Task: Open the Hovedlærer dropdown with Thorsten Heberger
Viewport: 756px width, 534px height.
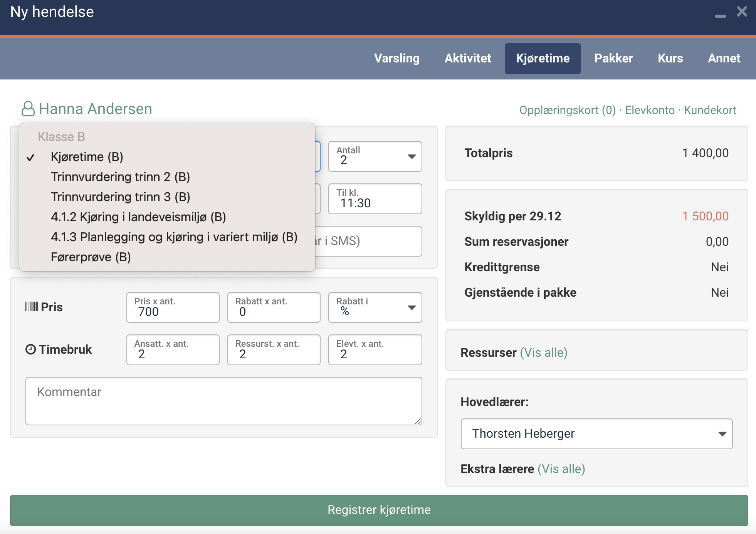Action: [596, 434]
